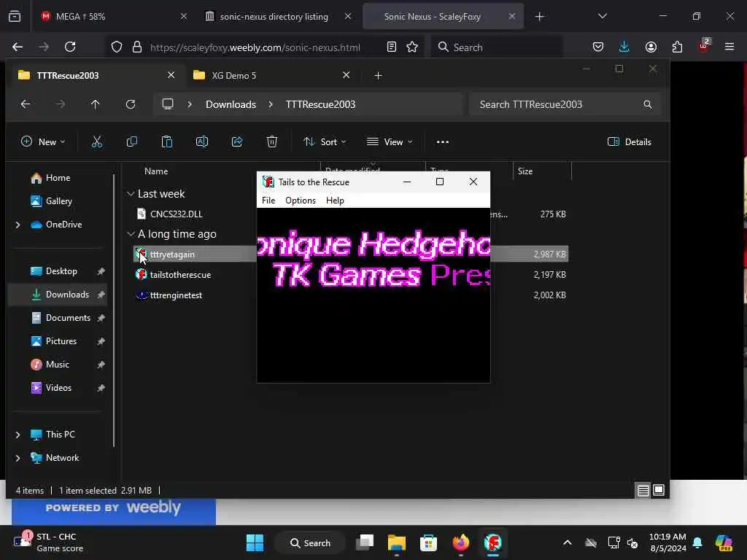The height and width of the screenshot is (560, 747).
Task: Click the Delete trash icon in Explorer
Action: point(272,142)
